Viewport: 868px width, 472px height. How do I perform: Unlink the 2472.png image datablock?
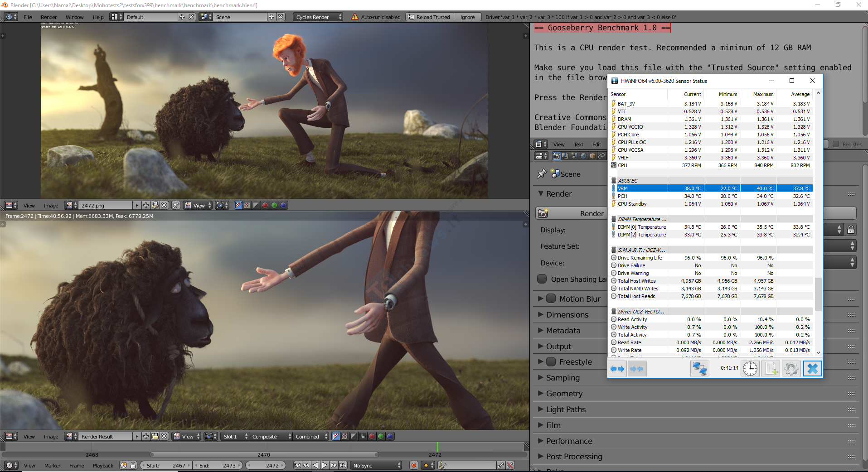click(164, 205)
